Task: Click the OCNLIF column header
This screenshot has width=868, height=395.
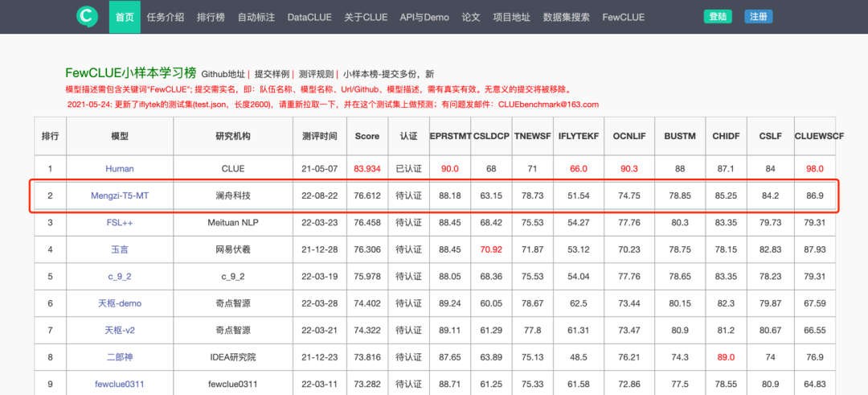Action: tap(628, 136)
